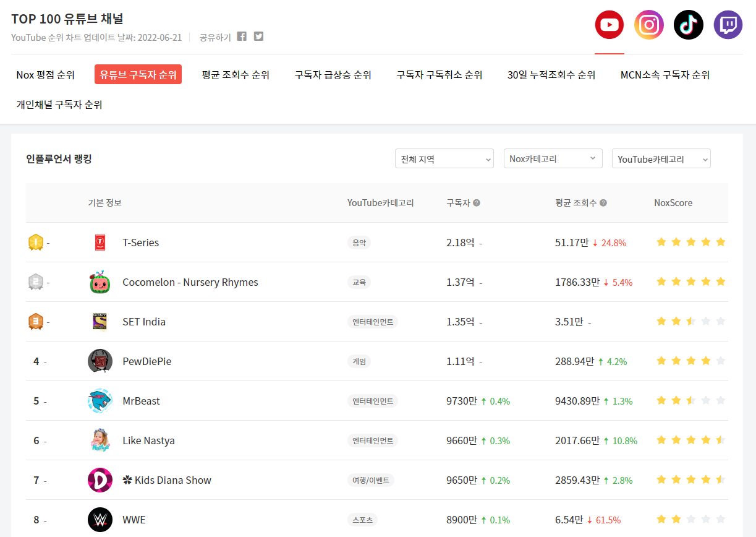Switch to the Instagram platform icon
Screen dimensions: 756x537
point(649,25)
